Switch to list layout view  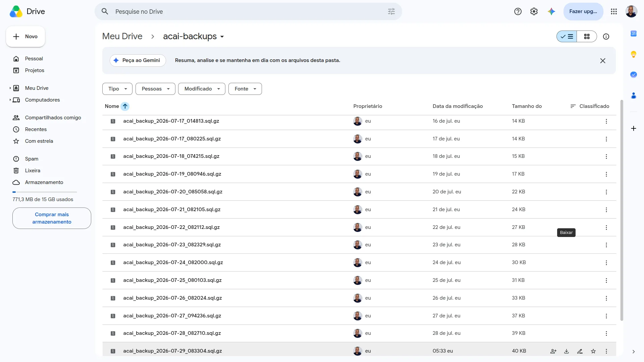pyautogui.click(x=567, y=37)
